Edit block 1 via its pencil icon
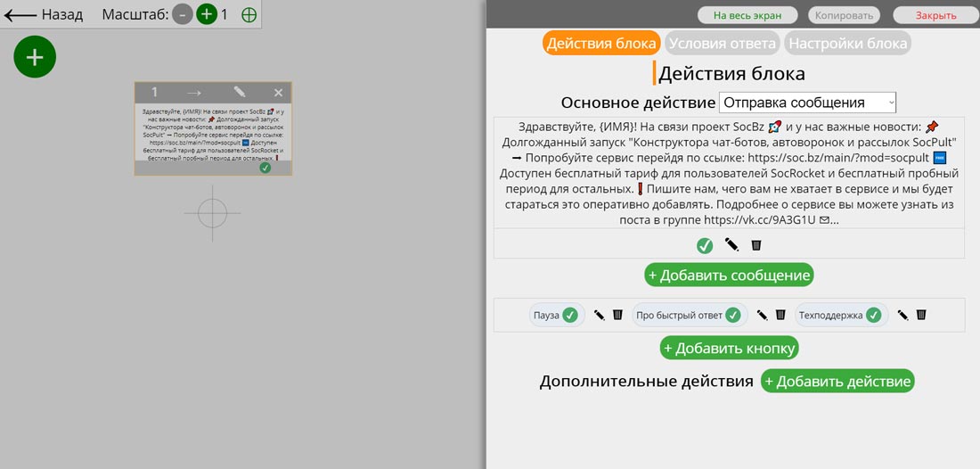This screenshot has width=980, height=469. (240, 92)
